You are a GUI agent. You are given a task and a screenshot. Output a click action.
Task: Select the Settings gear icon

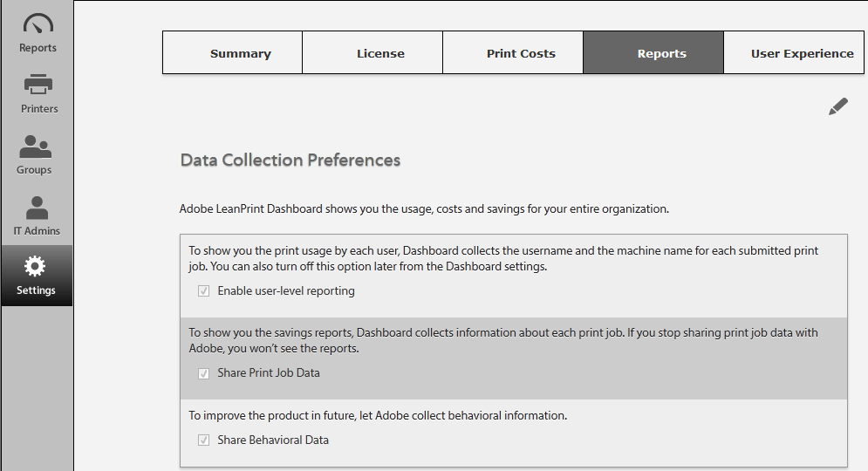36,266
